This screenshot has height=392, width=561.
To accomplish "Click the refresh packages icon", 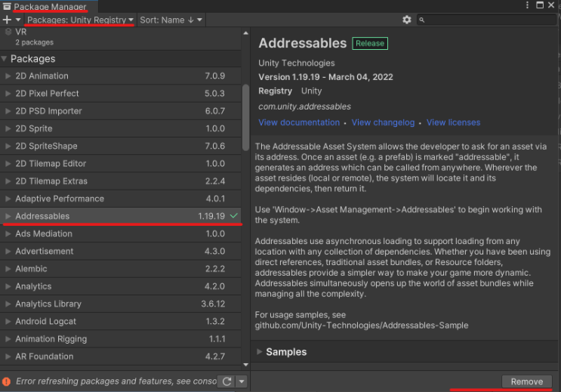I will (227, 381).
